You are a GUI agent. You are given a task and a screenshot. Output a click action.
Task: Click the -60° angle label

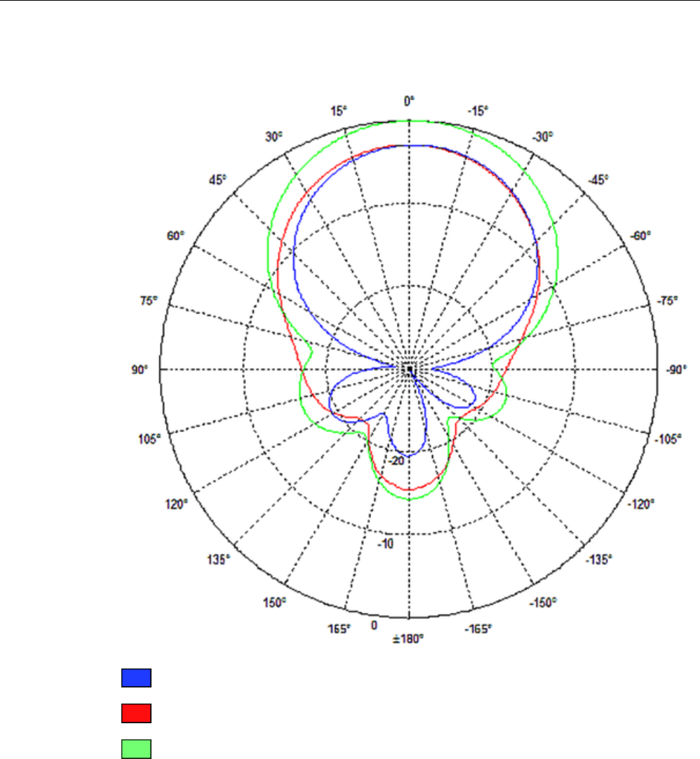(x=640, y=236)
